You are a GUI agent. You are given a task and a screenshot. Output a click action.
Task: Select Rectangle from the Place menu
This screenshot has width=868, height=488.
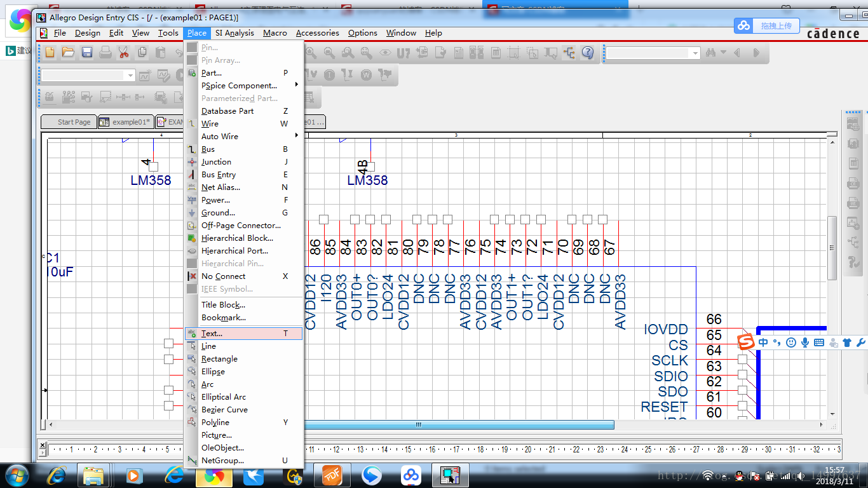coord(244,359)
